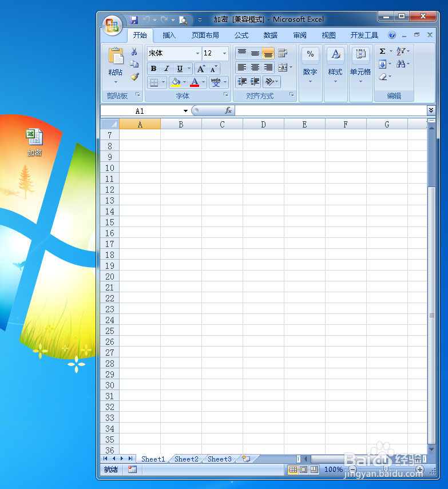Click Increase Indent icon
The height and width of the screenshot is (489, 448).
tap(255, 82)
